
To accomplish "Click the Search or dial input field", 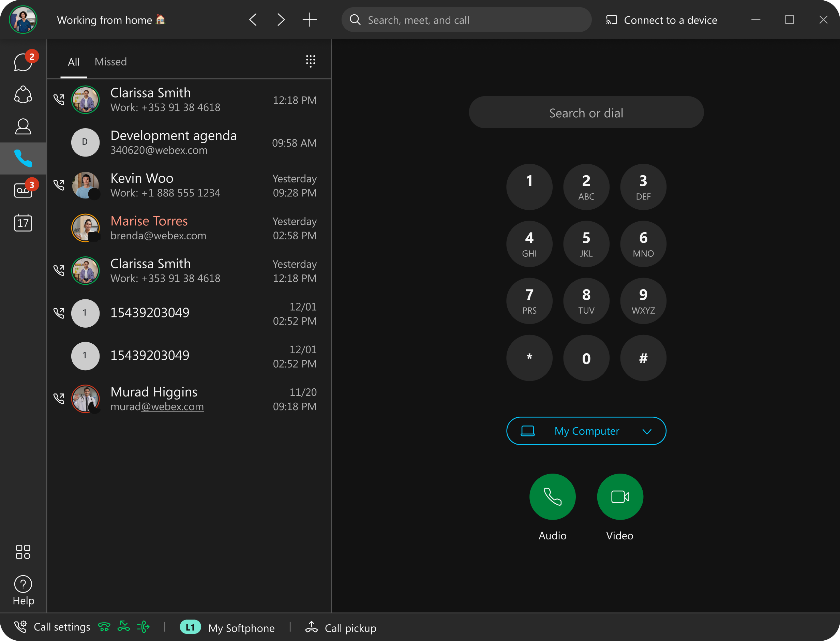I will tap(586, 113).
